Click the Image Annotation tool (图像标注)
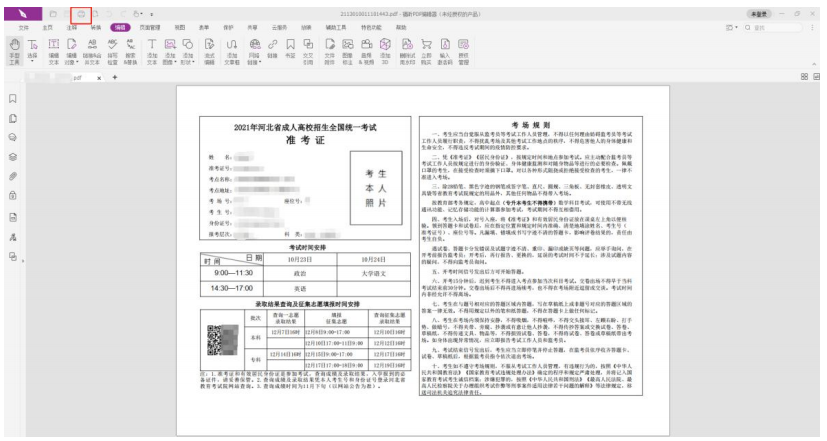 [x=348, y=52]
